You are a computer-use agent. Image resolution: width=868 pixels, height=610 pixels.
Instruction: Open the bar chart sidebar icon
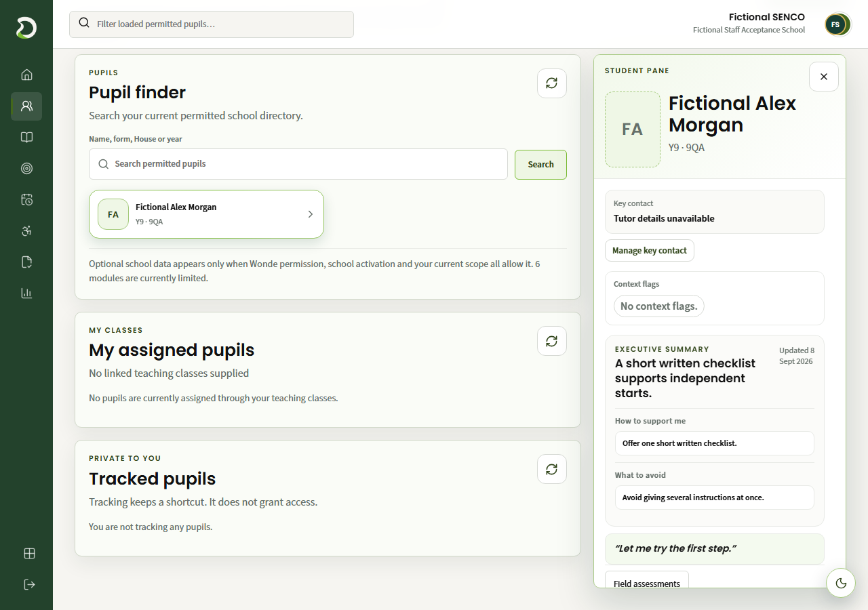point(26,293)
